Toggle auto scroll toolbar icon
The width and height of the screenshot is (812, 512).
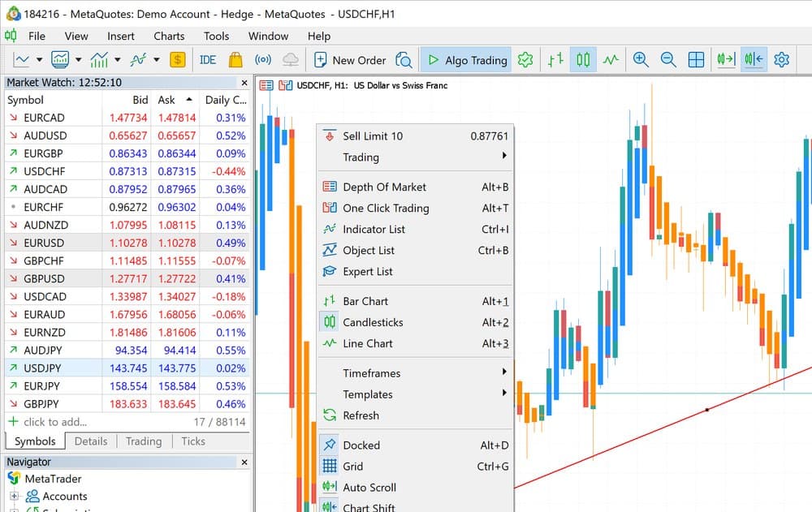coord(726,60)
